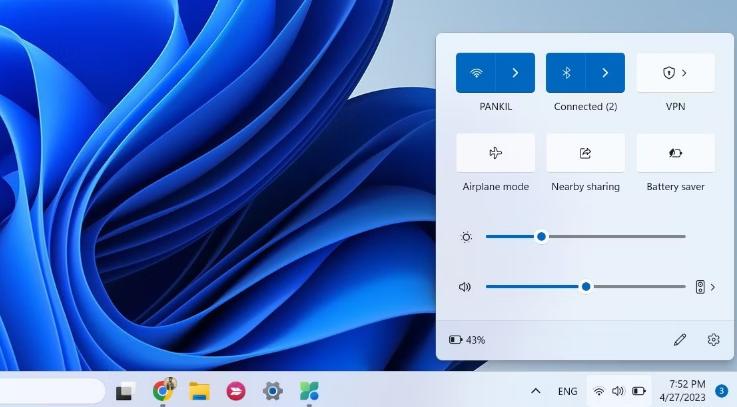Enable Airplane mode

[x=495, y=153]
